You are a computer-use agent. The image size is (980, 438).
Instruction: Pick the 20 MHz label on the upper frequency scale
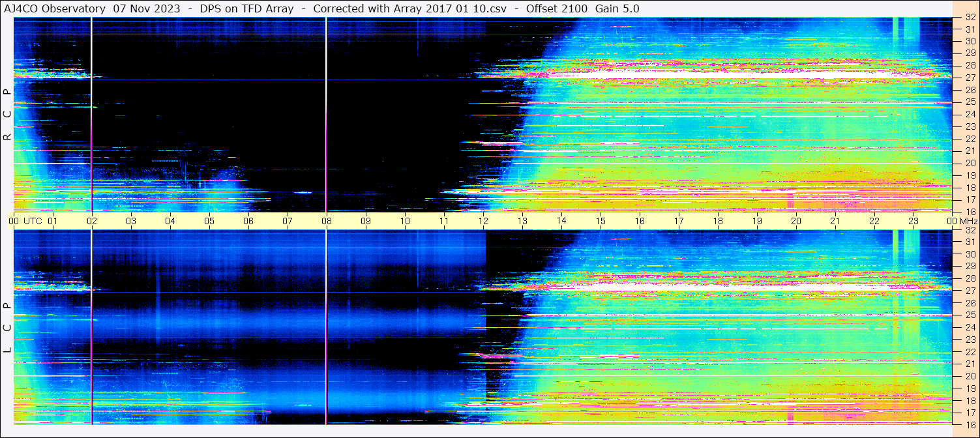tap(970, 163)
